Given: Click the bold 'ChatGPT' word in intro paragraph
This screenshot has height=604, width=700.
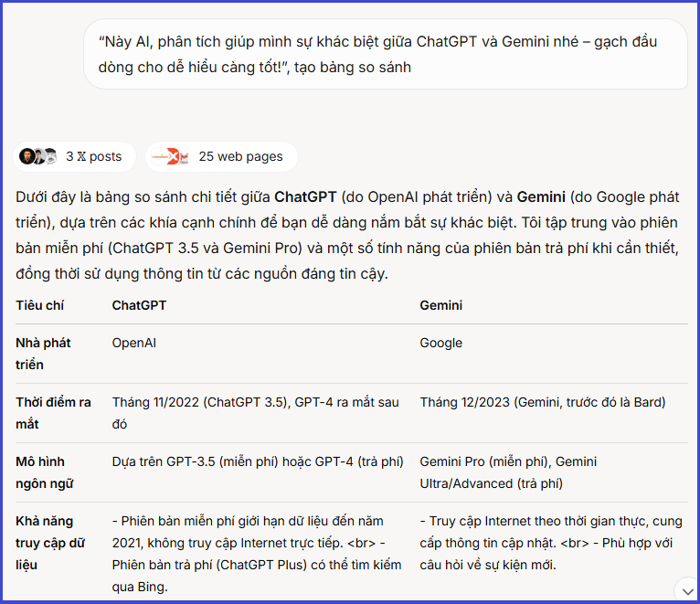Looking at the screenshot, I should tap(305, 196).
